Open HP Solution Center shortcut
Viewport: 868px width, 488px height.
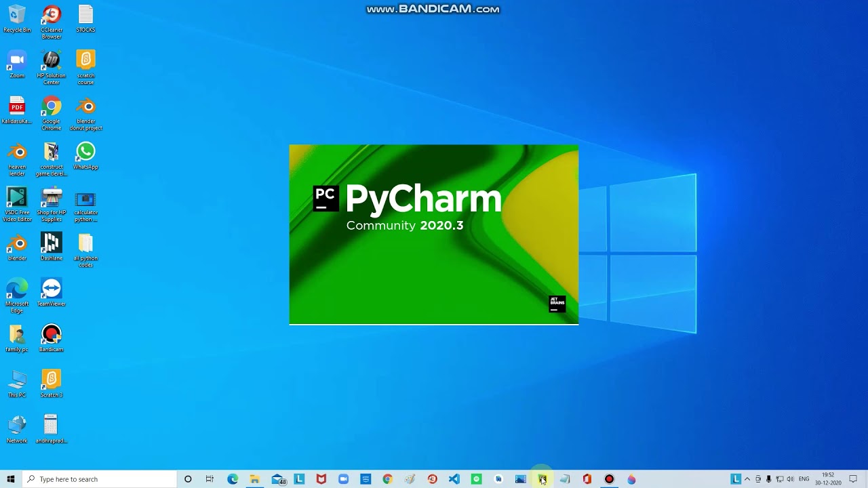(52, 68)
